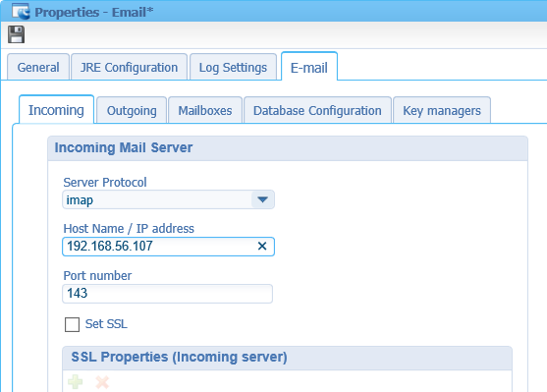Open the JRE Configuration tab
Image resolution: width=547 pixels, height=392 pixels.
(x=129, y=67)
